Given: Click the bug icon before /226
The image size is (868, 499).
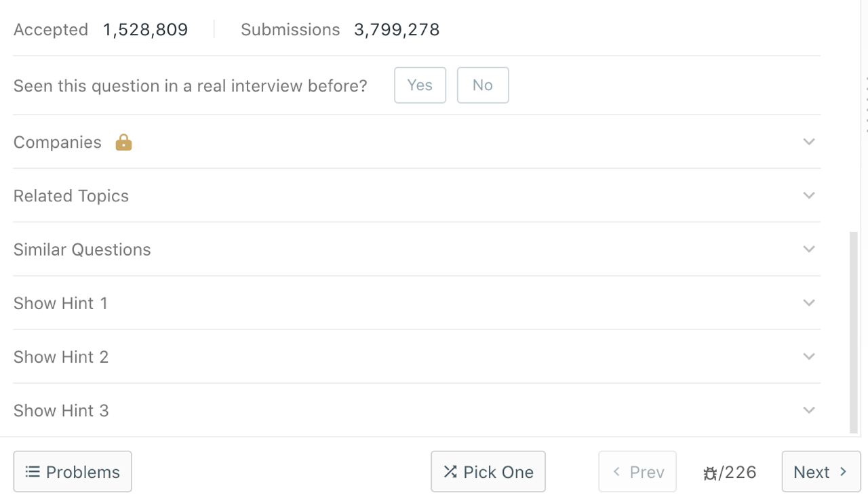Looking at the screenshot, I should pos(710,473).
